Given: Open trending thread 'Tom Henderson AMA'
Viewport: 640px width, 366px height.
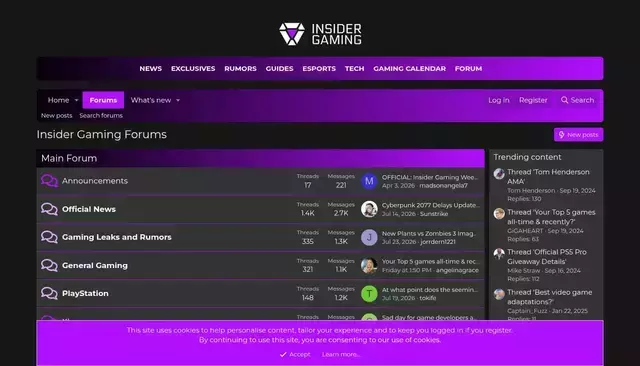Looking at the screenshot, I should click(548, 177).
